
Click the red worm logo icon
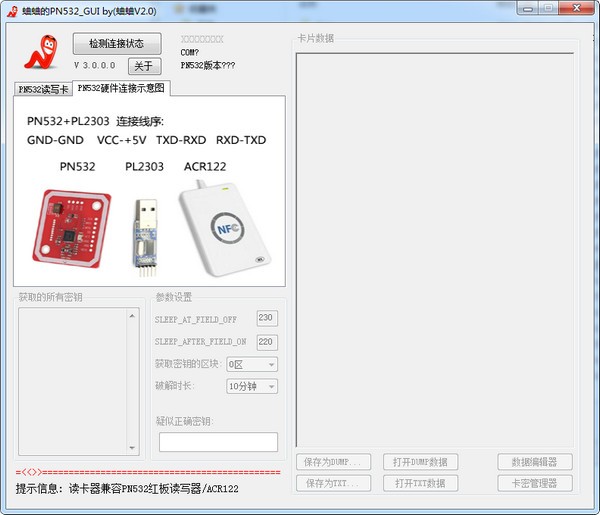point(41,52)
